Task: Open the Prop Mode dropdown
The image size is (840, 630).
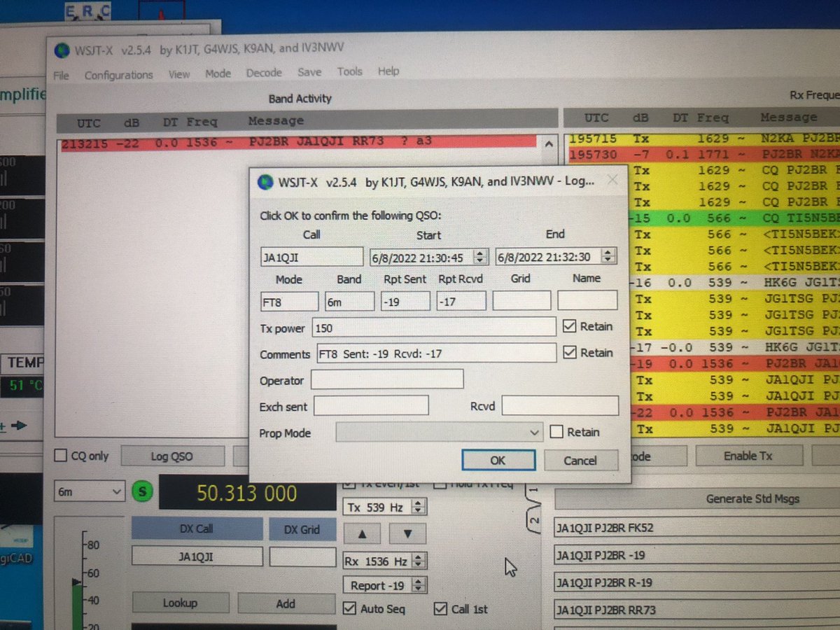Action: [440, 433]
